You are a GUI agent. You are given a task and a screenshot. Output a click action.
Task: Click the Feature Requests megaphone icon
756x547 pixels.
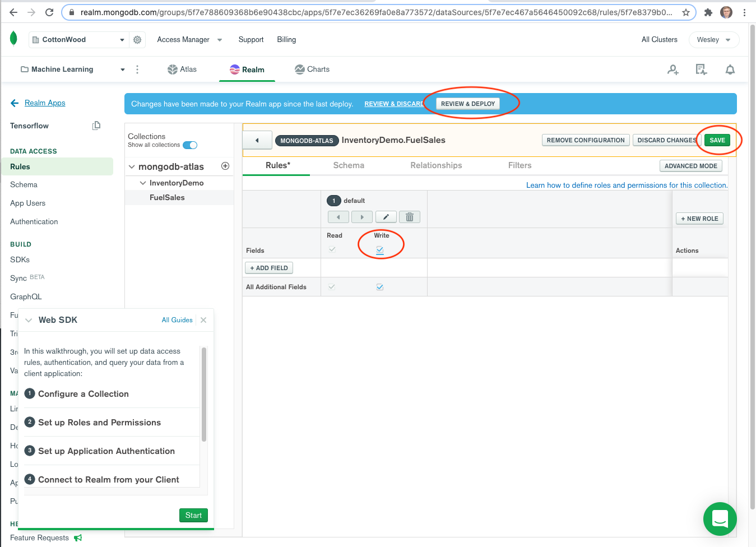(78, 538)
